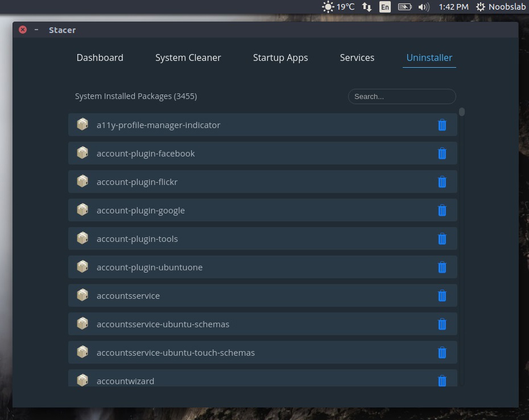
Task: Click the volume icon in the system tray
Action: click(424, 7)
